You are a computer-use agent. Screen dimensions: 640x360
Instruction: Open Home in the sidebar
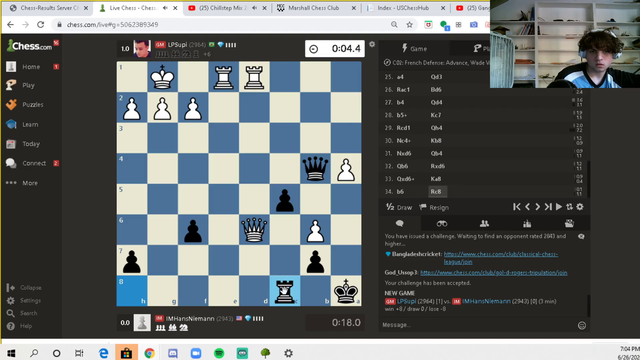click(31, 67)
